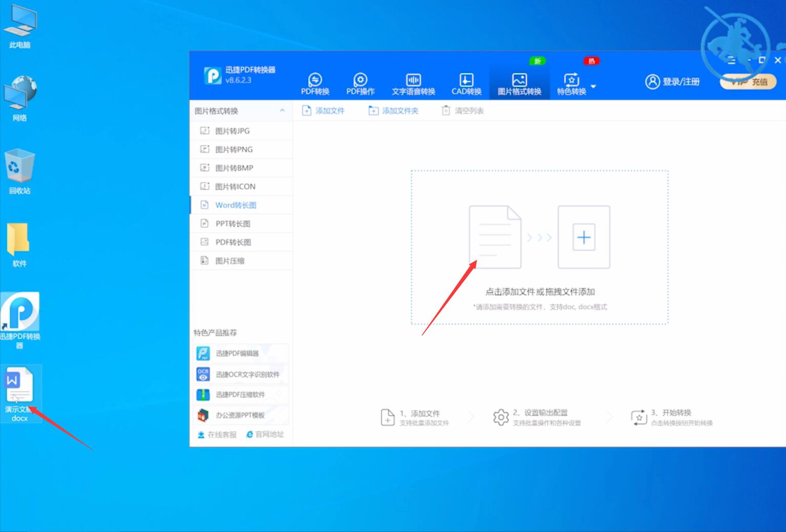Click the 迅捷PDF转换器 logo icon
Screen dimensions: 786x532
tap(213, 75)
